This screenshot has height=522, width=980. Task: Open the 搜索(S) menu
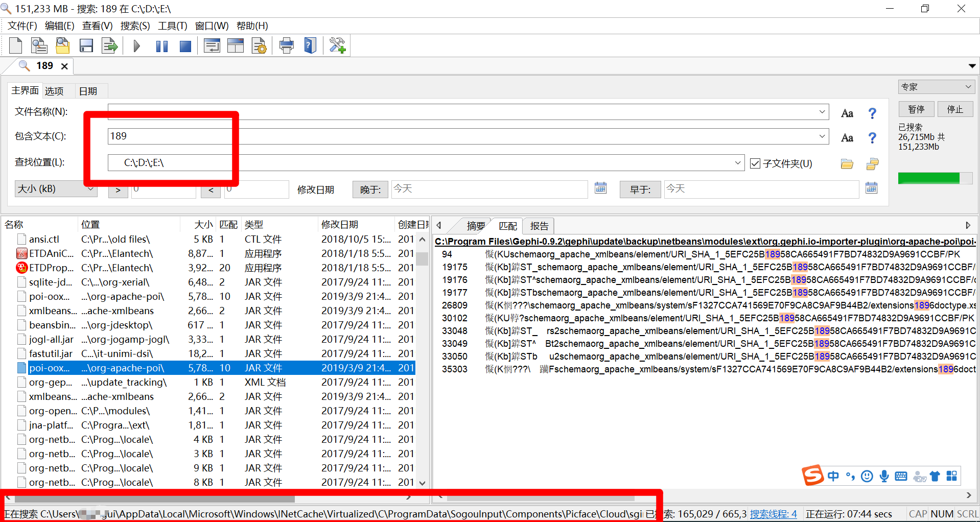tap(135, 26)
